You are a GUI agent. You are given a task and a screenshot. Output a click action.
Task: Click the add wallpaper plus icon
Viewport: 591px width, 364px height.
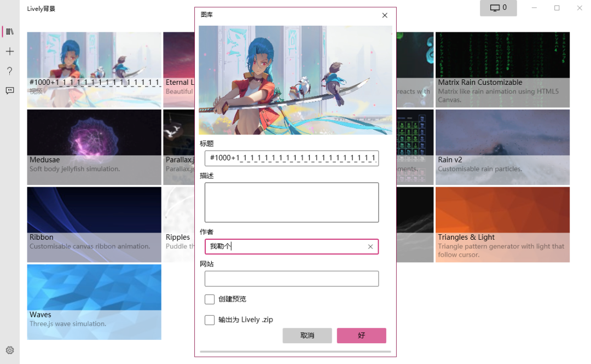coord(10,51)
